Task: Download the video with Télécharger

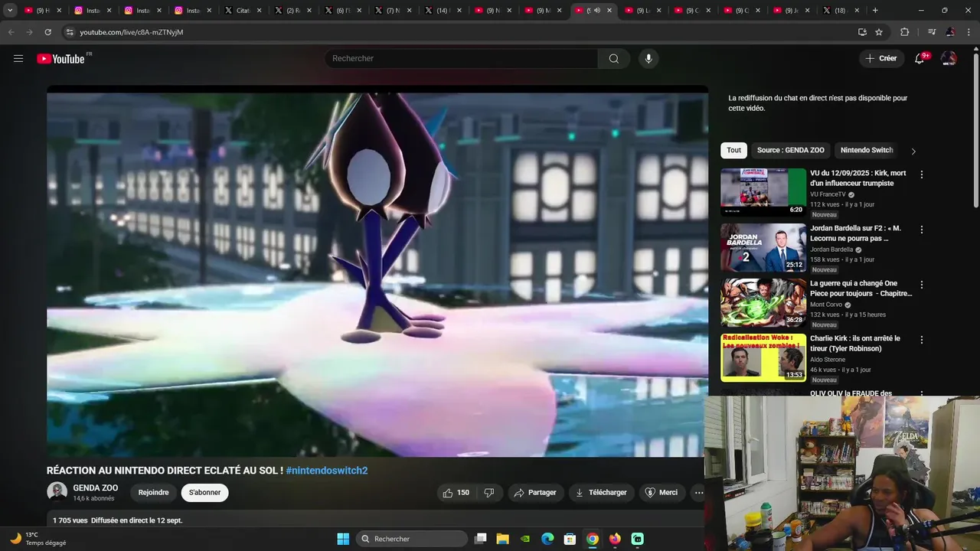Action: pos(601,493)
